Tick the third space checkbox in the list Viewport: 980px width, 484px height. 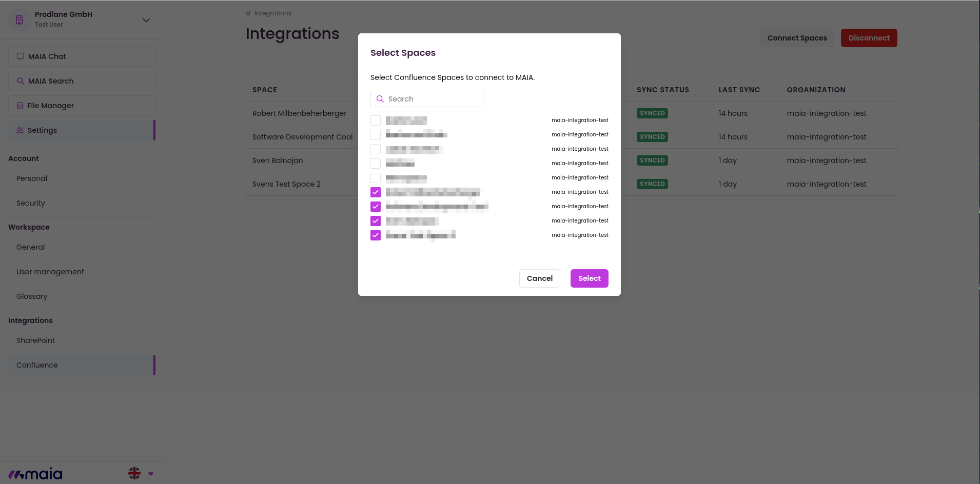tap(376, 149)
